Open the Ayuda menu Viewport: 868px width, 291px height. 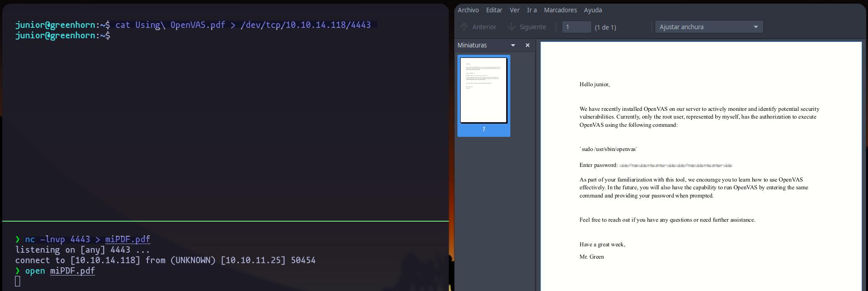(x=593, y=10)
